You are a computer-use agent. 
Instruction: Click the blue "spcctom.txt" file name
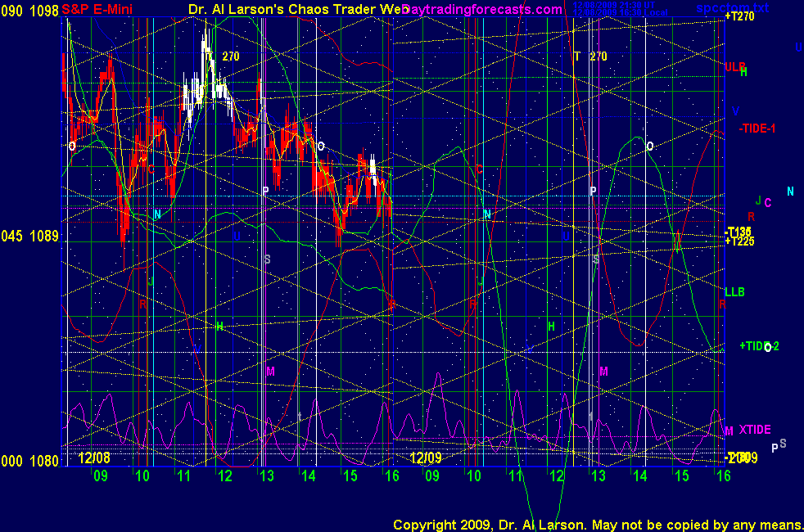tap(732, 7)
